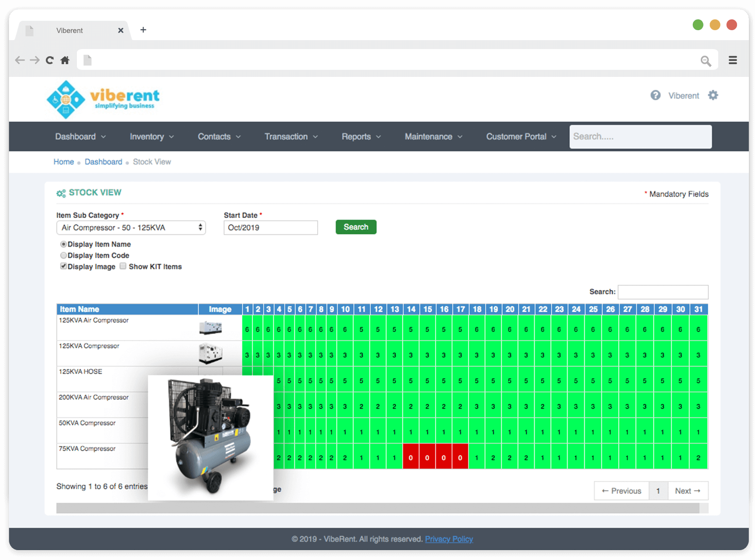Screen dimensions: 755x560
Task: Select Display Item Name radio button
Action: tap(63, 244)
